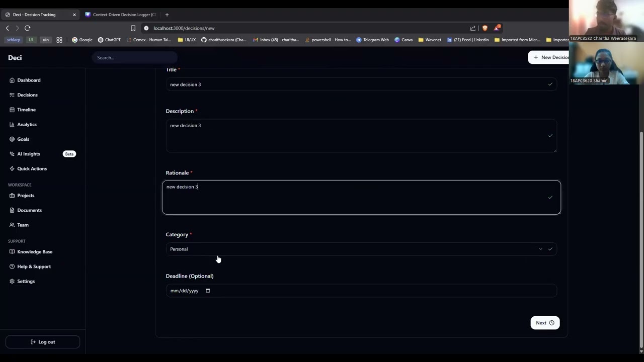Click the Beta badge beside AI Insights

[69, 154]
